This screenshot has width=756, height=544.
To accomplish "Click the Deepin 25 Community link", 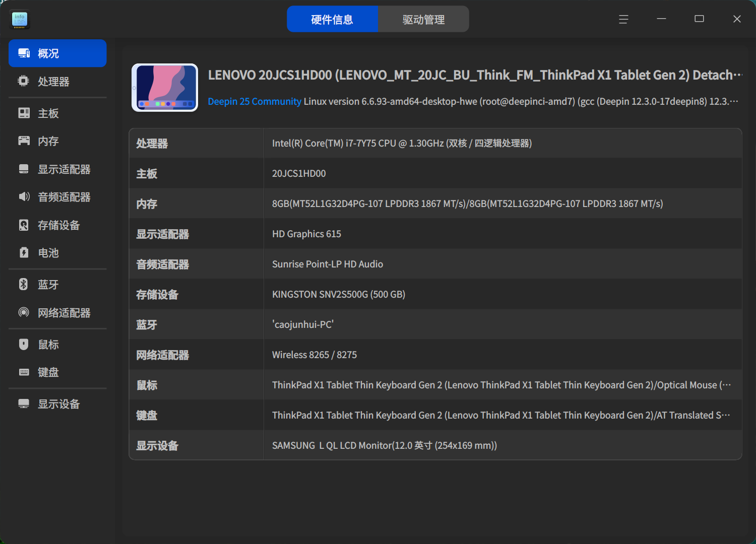I will click(255, 101).
